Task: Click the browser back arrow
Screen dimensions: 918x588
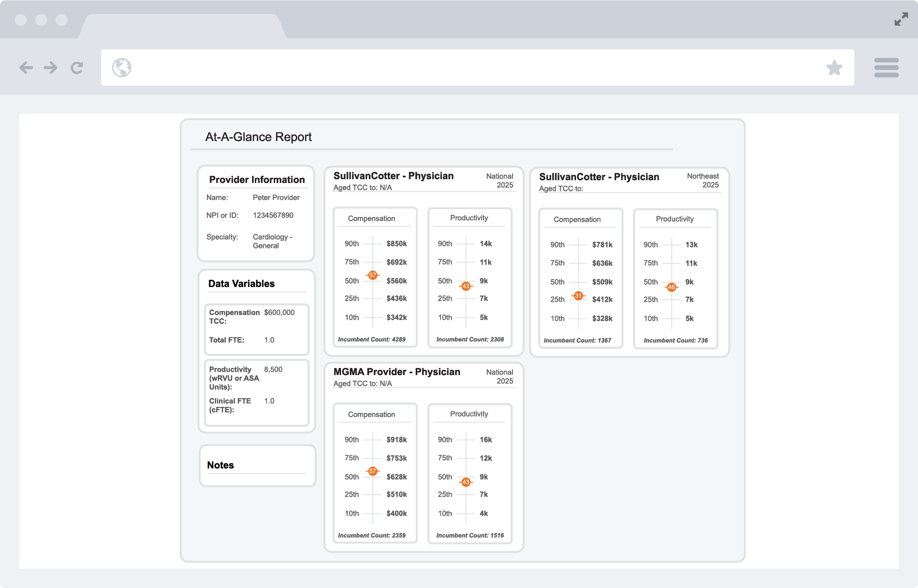Action: 26,68
